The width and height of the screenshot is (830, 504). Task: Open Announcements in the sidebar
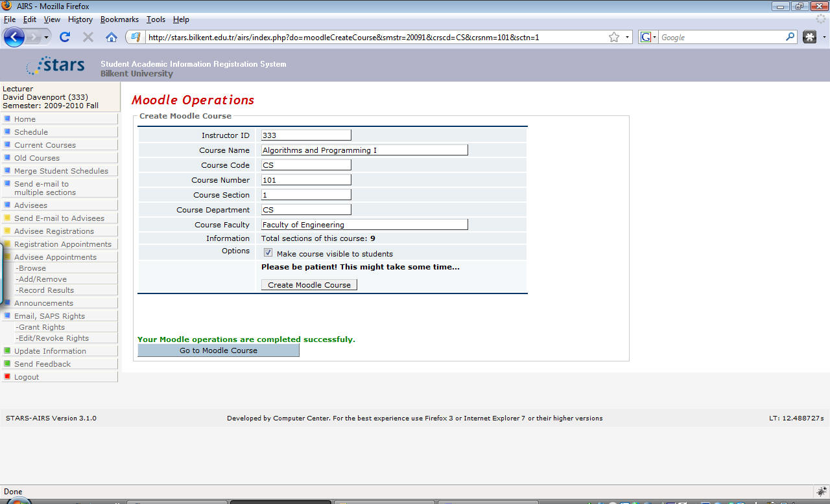[60, 303]
